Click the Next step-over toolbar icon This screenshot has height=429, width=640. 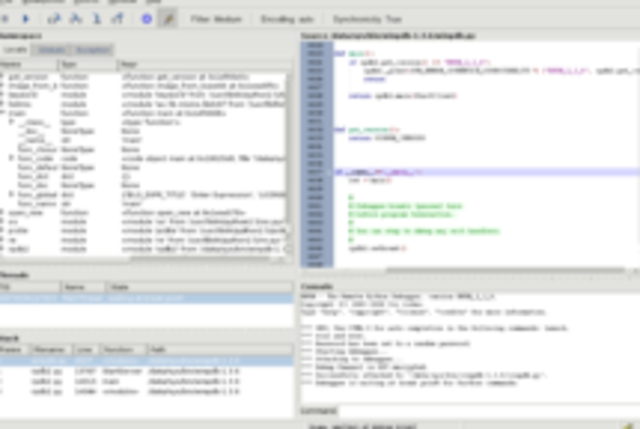[x=54, y=19]
